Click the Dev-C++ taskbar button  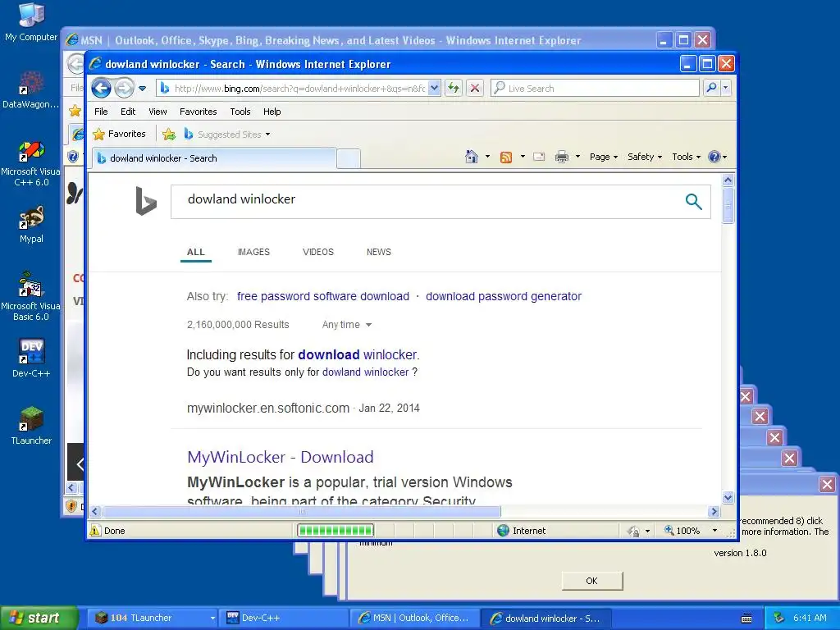click(x=284, y=618)
